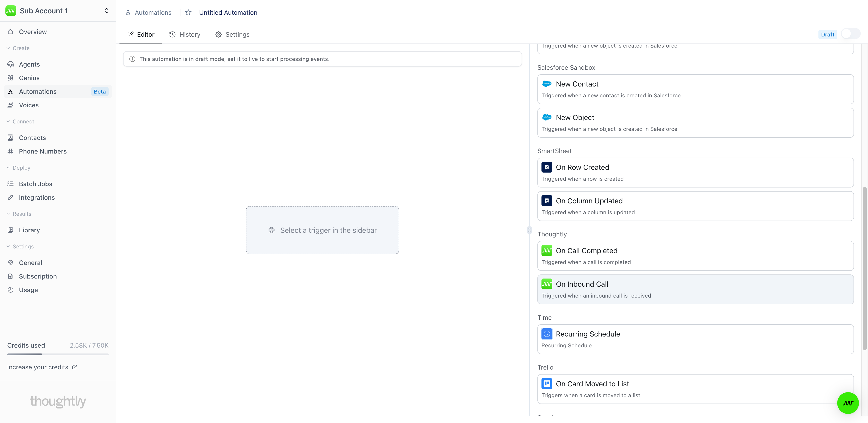Click the General settings gear icon
Screen dimensions: 868x423
click(x=10, y=263)
